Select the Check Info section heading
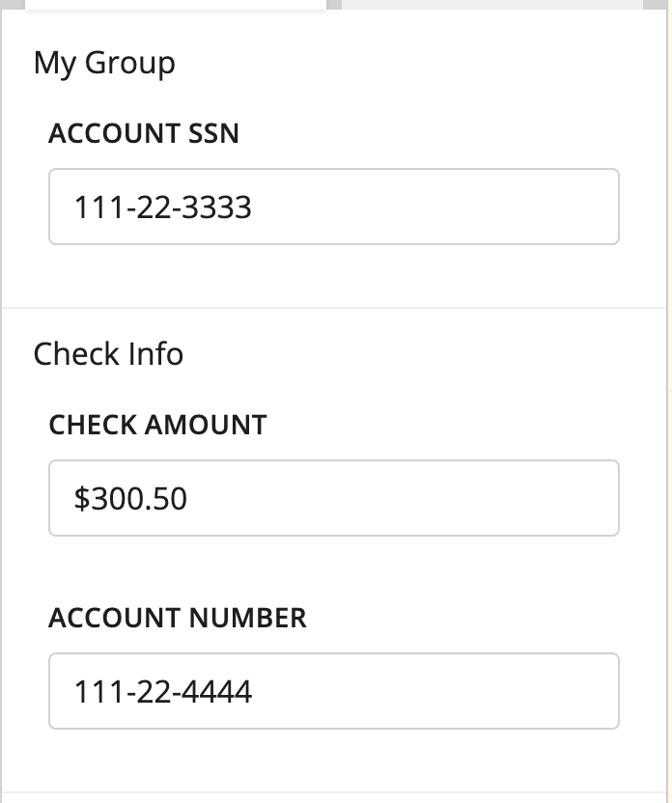The height and width of the screenshot is (803, 672). click(x=108, y=354)
